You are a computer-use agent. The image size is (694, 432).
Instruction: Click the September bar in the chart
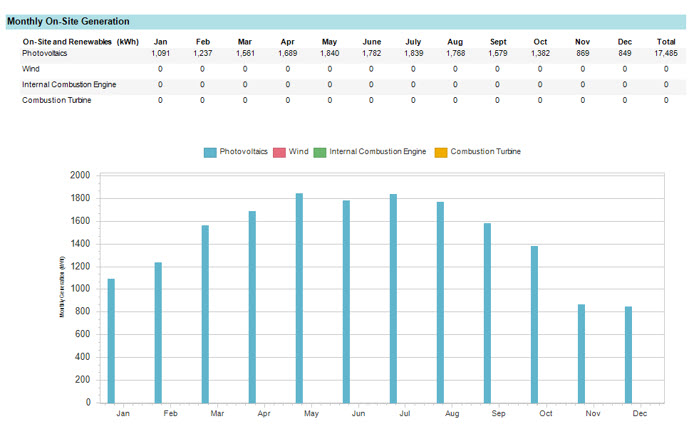487,313
